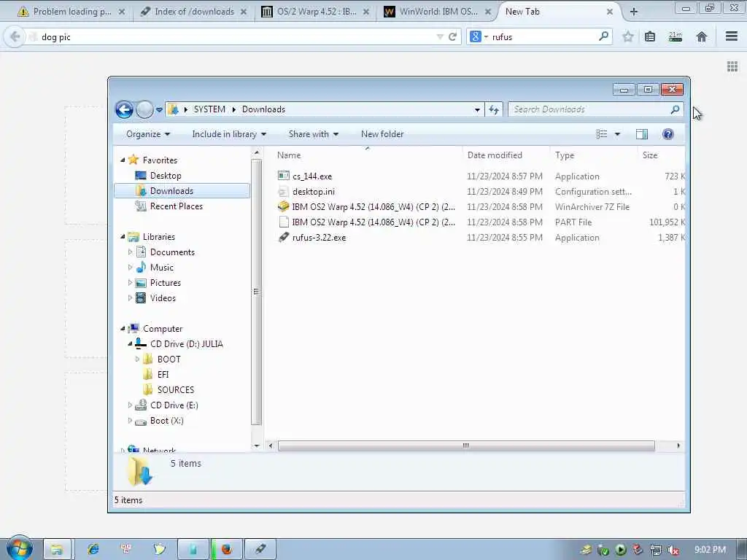Screen dimensions: 747x560
Task: Open the Windows Start menu
Action: pos(20,548)
